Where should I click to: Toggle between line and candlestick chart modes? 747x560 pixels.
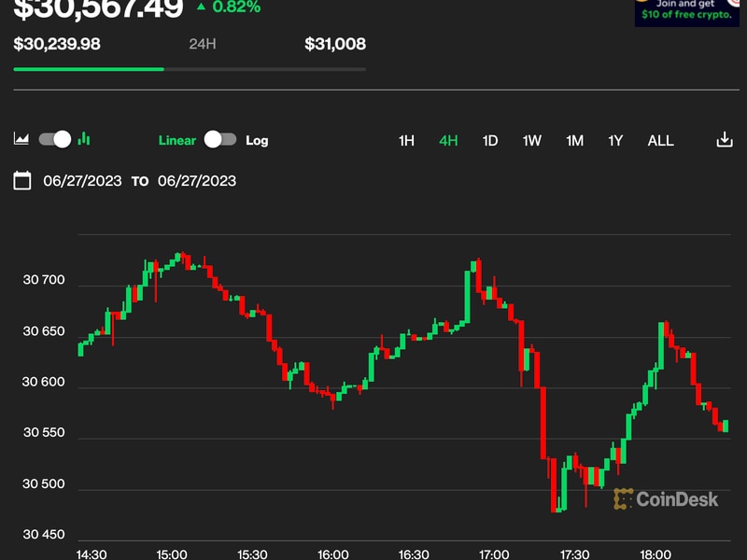tap(53, 140)
